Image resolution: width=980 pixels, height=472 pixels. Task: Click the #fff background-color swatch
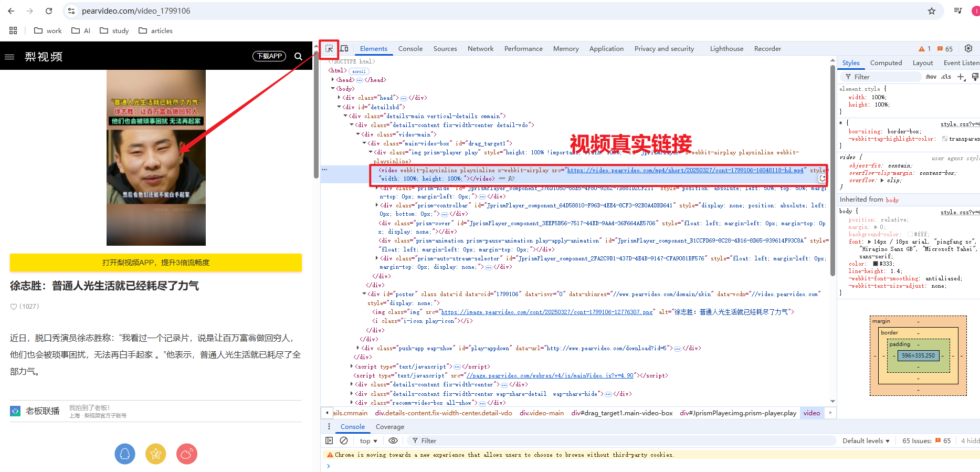click(910, 234)
